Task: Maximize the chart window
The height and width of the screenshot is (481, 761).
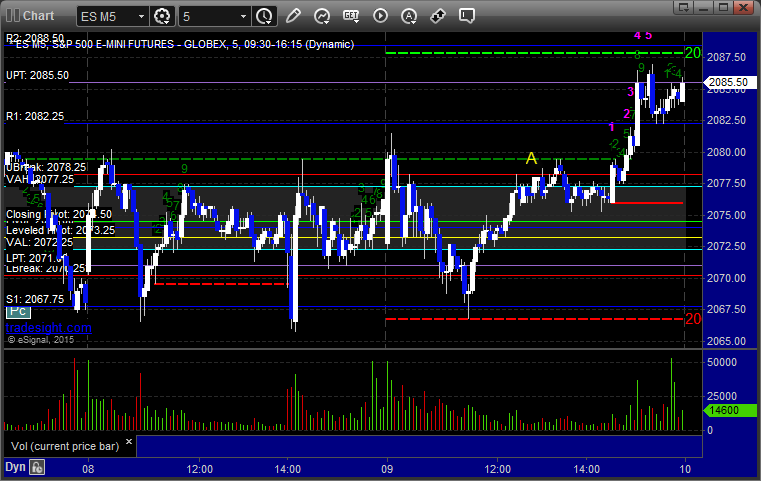Action: coord(724,7)
